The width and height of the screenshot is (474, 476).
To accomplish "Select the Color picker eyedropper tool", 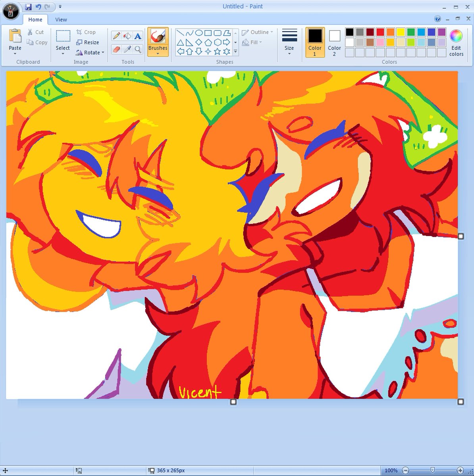I will (127, 49).
